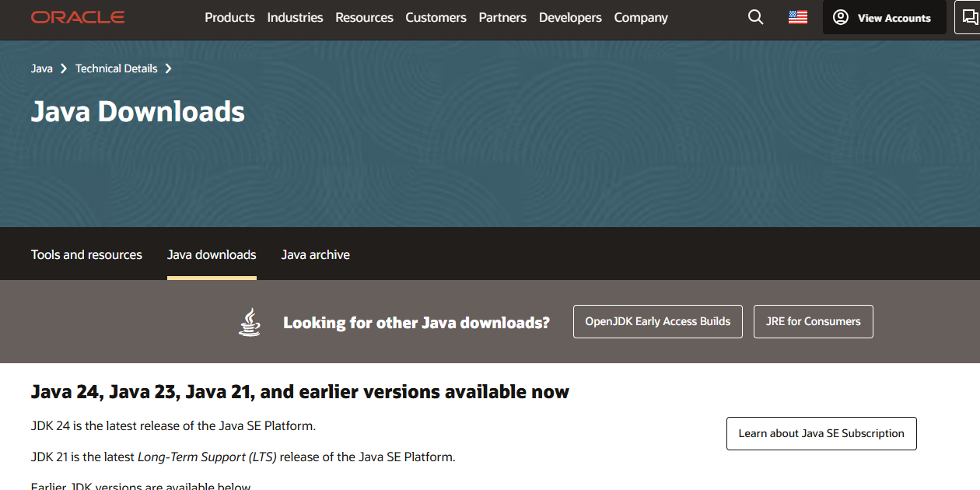
Task: Click the user account icon in View Accounts
Action: (x=841, y=17)
